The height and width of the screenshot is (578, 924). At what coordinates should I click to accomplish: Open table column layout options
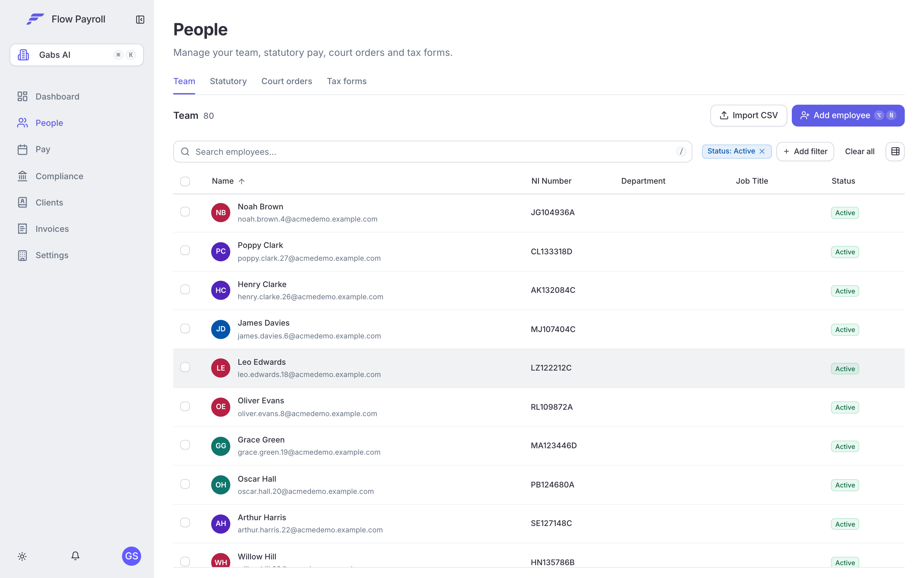click(895, 151)
